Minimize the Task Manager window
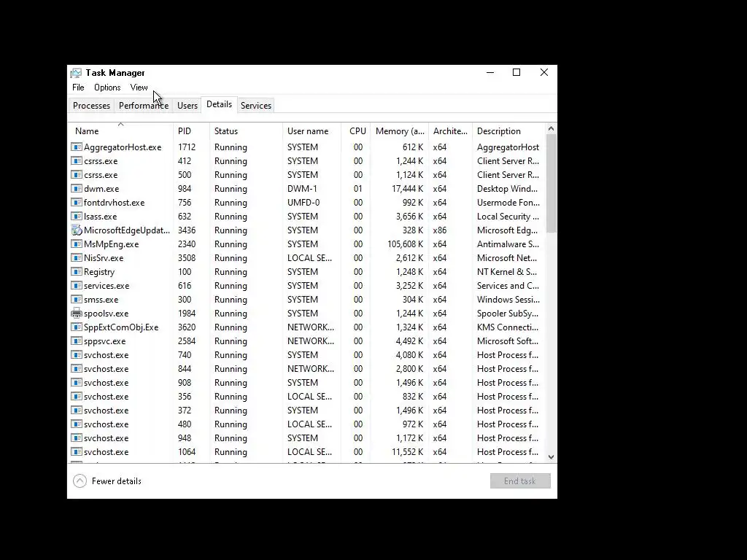 point(490,72)
